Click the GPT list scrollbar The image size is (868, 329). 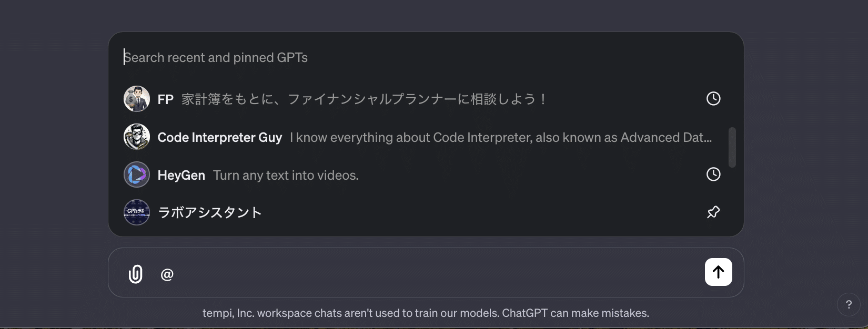tap(732, 147)
